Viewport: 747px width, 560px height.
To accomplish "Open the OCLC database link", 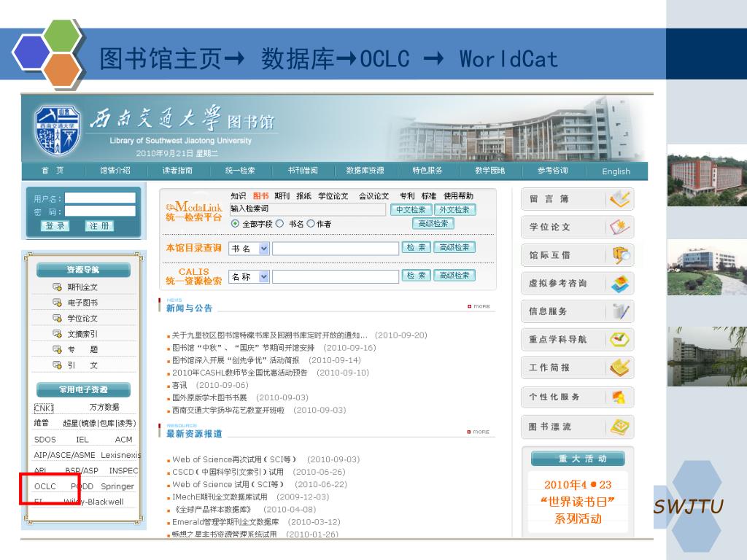I will (x=45, y=486).
